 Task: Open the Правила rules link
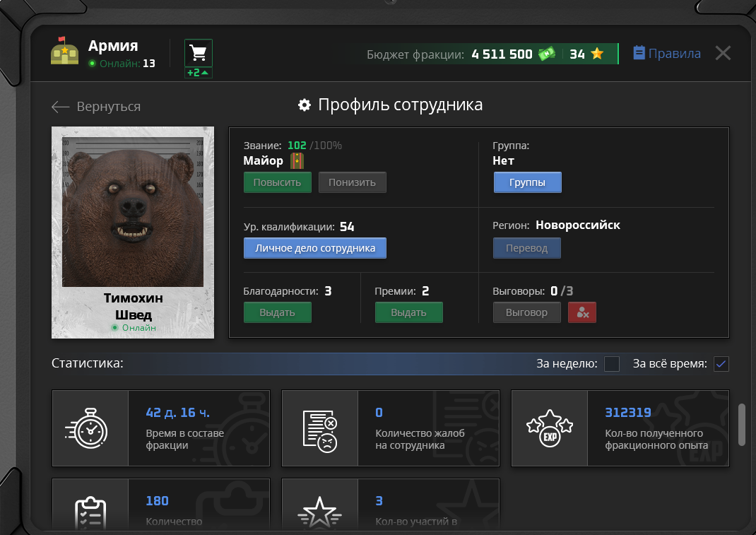click(x=667, y=54)
